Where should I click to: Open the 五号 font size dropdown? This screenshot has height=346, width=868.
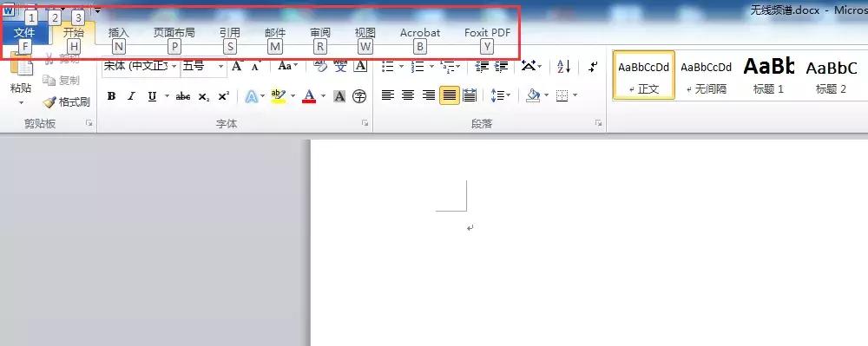[220, 67]
